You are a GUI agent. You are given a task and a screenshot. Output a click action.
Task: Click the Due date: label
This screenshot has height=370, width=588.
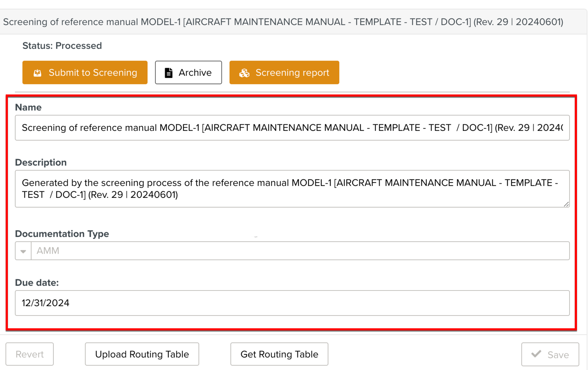point(37,283)
